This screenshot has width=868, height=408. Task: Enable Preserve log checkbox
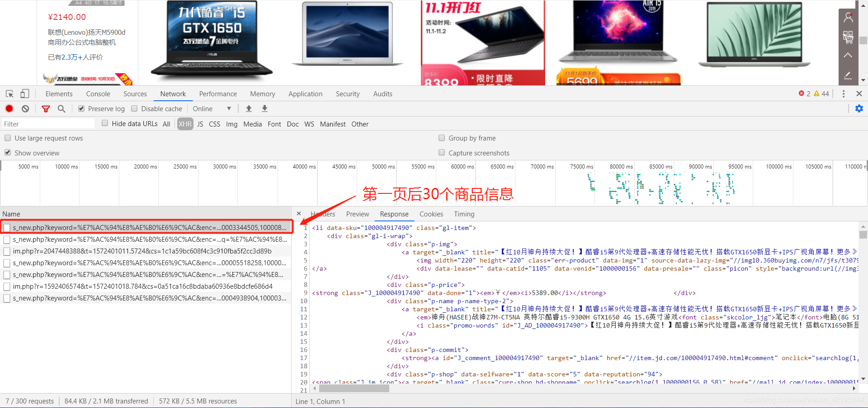81,108
